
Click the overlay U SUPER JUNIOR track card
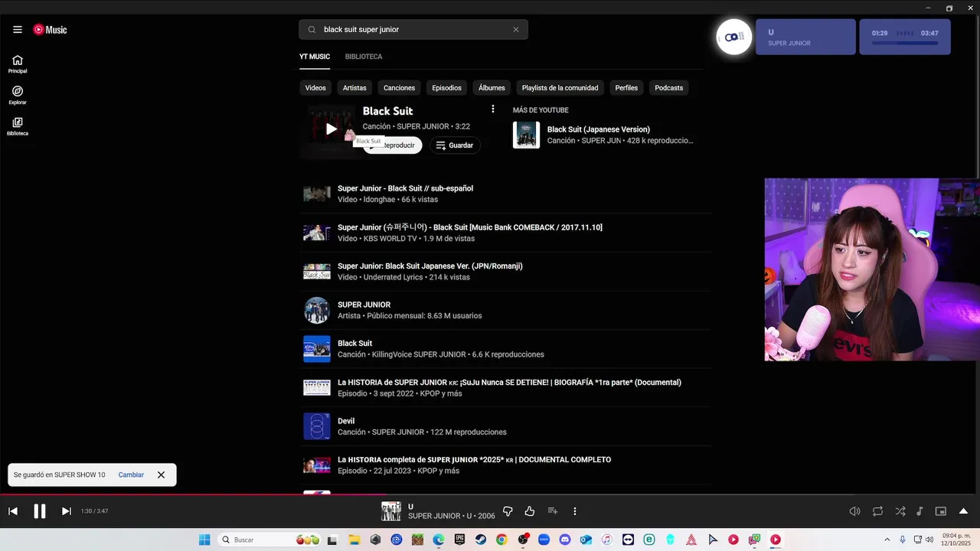point(805,37)
